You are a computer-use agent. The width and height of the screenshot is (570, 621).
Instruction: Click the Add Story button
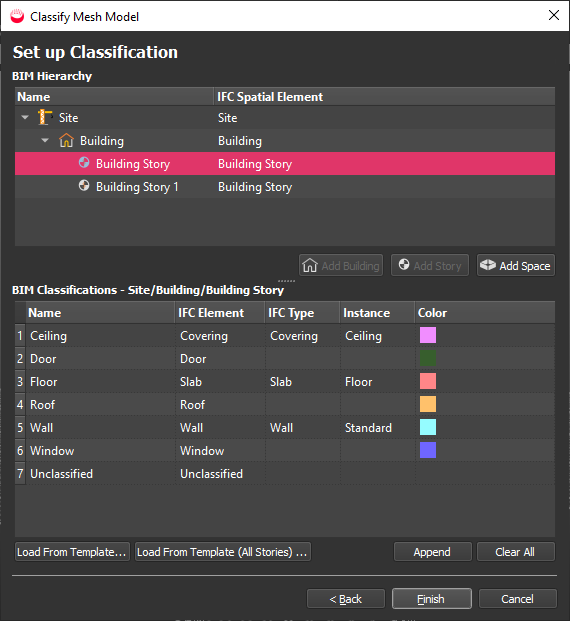click(x=430, y=265)
